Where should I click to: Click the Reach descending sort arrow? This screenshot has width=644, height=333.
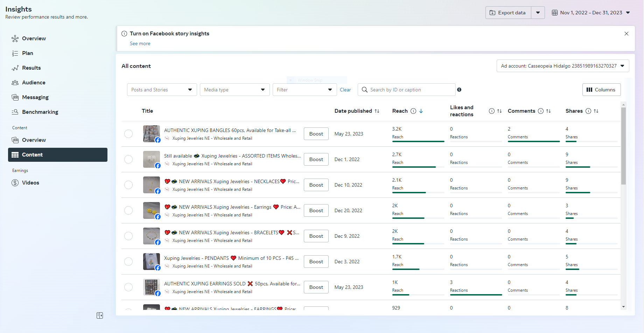pos(421,111)
